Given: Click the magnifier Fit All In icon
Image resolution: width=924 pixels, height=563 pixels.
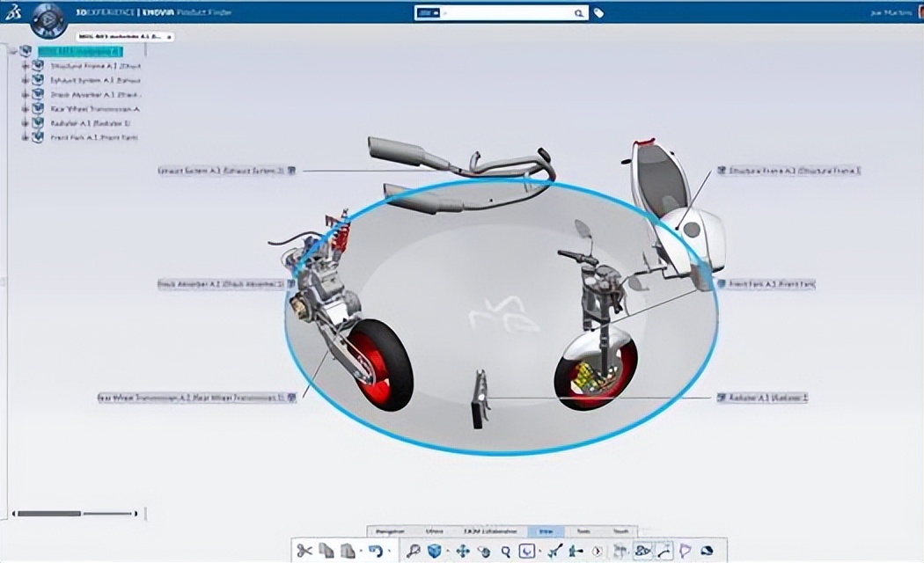Looking at the screenshot, I should click(413, 551).
